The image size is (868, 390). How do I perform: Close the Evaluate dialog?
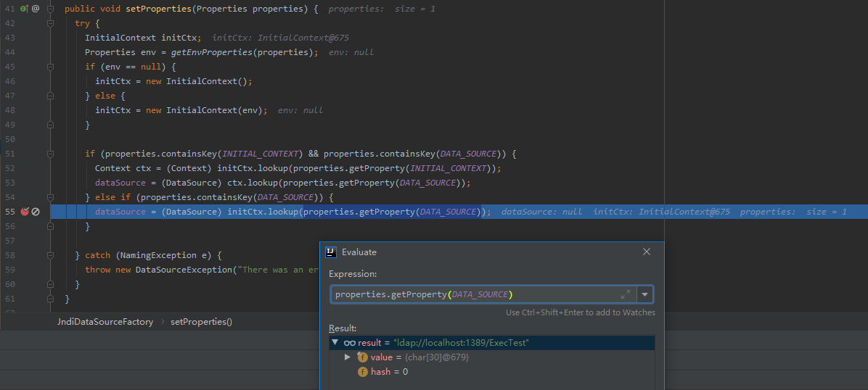pos(646,252)
